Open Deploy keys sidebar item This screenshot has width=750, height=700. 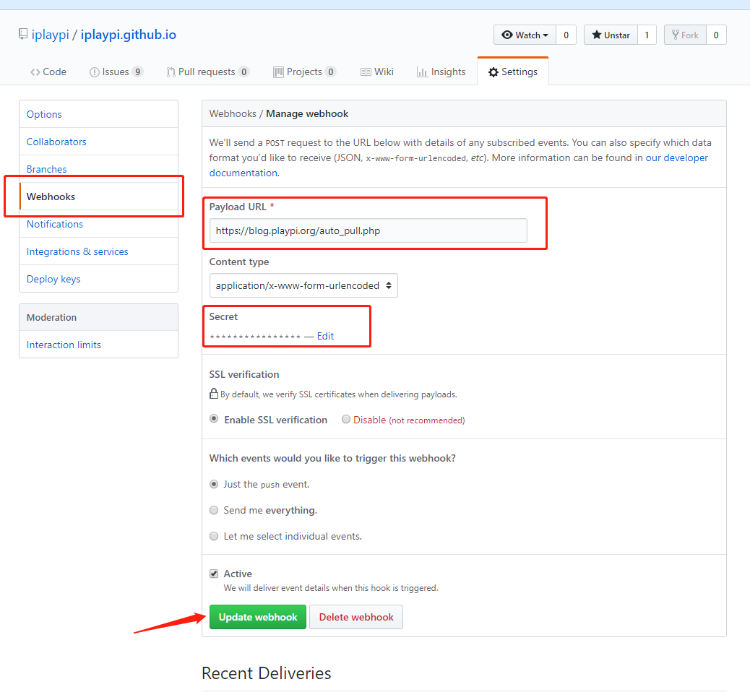pyautogui.click(x=98, y=279)
